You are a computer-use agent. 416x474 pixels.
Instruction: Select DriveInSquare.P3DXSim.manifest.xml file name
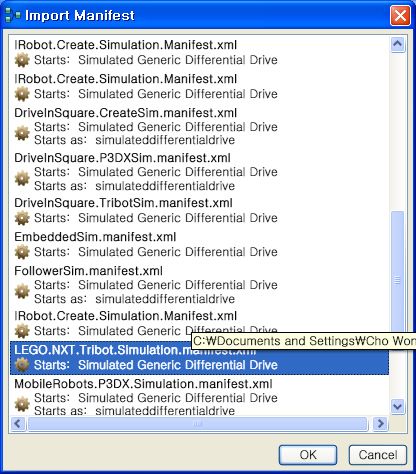(122, 158)
